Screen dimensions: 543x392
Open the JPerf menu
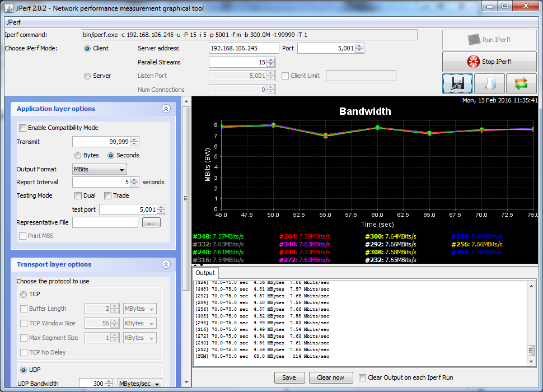pos(13,23)
